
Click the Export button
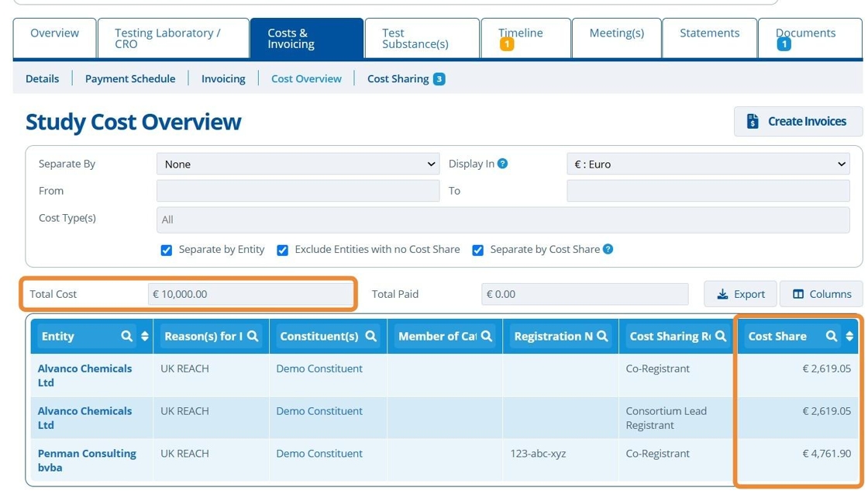pyautogui.click(x=740, y=294)
